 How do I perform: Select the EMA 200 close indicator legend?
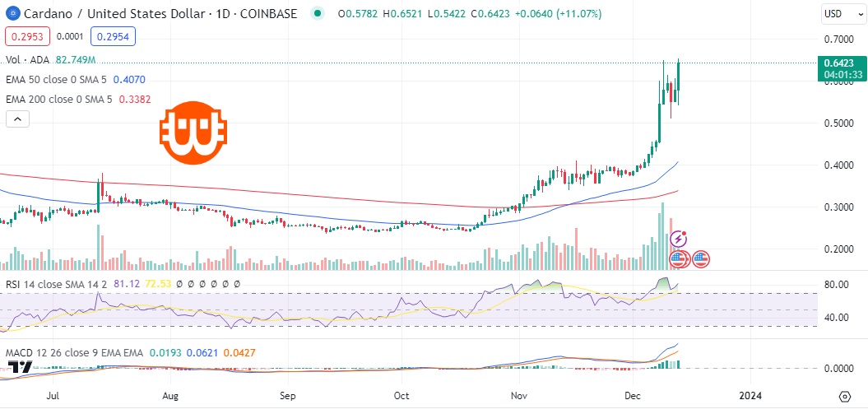point(60,100)
